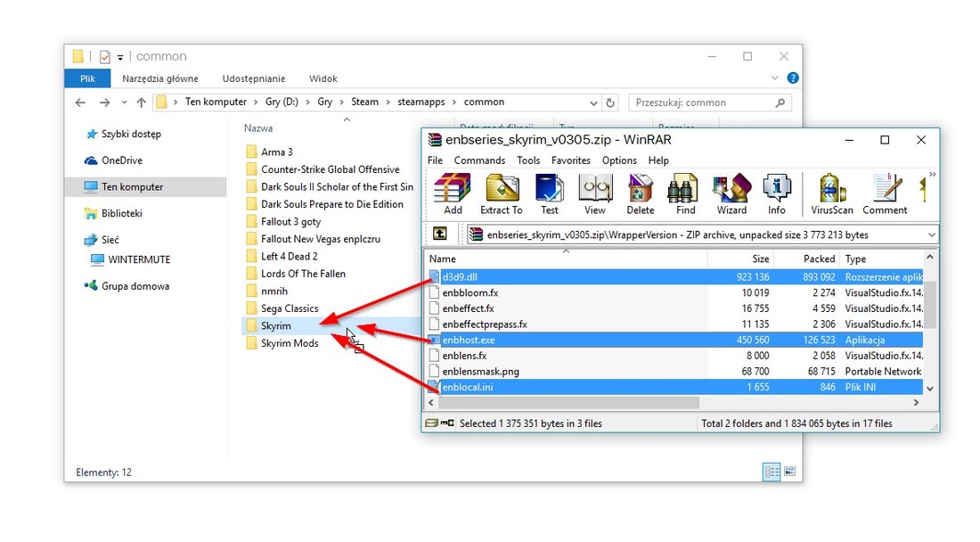This screenshot has height=542, width=980.
Task: Open the Find binoculars tool
Action: (x=686, y=193)
